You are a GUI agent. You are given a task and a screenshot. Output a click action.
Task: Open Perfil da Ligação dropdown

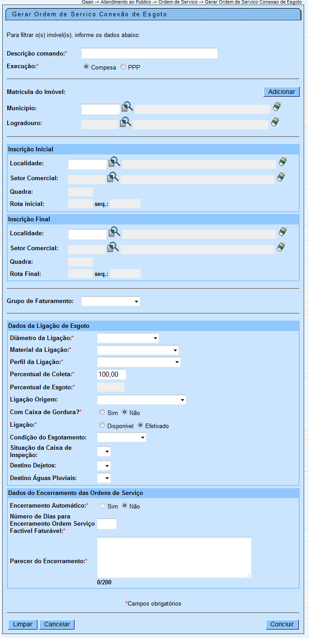point(139,362)
